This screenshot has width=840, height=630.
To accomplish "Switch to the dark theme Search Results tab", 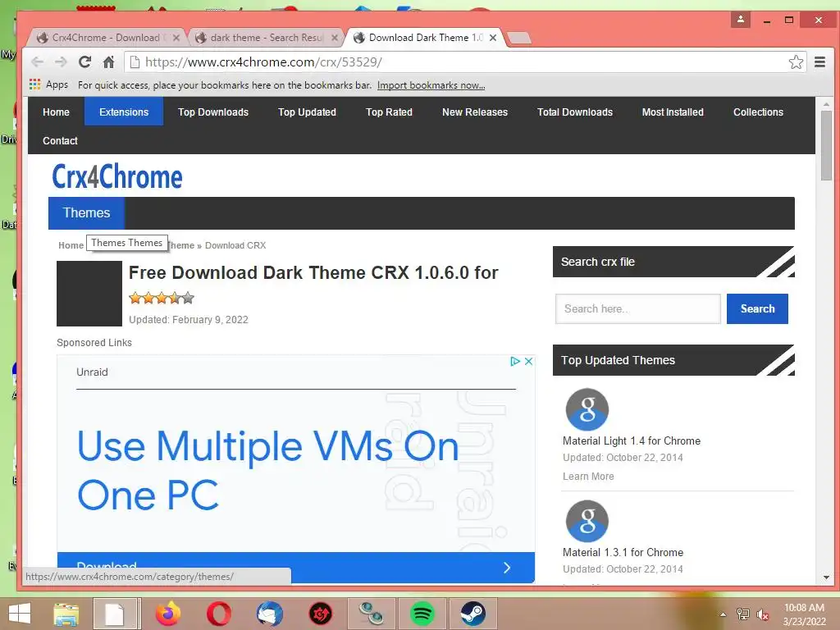I will click(266, 38).
